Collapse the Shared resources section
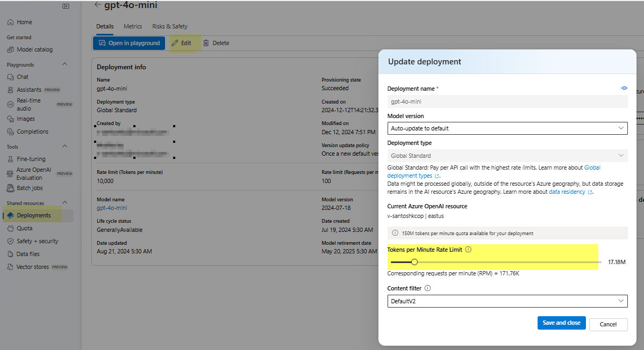Image resolution: width=644 pixels, height=350 pixels. tap(65, 203)
